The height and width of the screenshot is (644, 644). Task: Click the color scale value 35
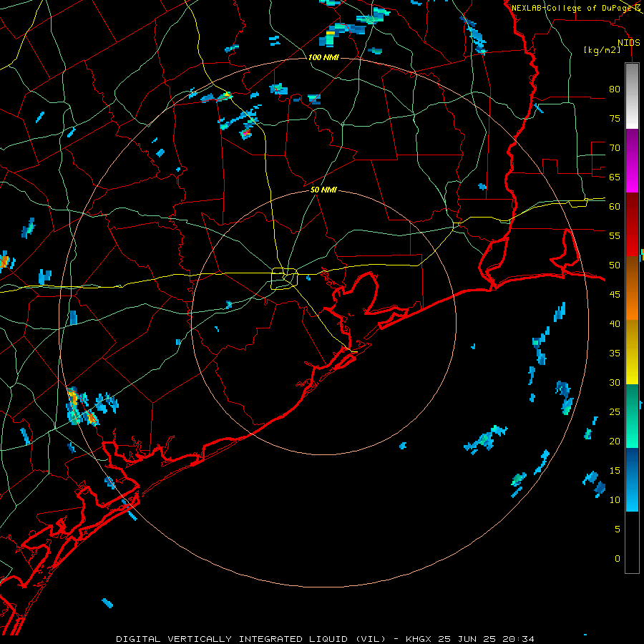(x=615, y=353)
